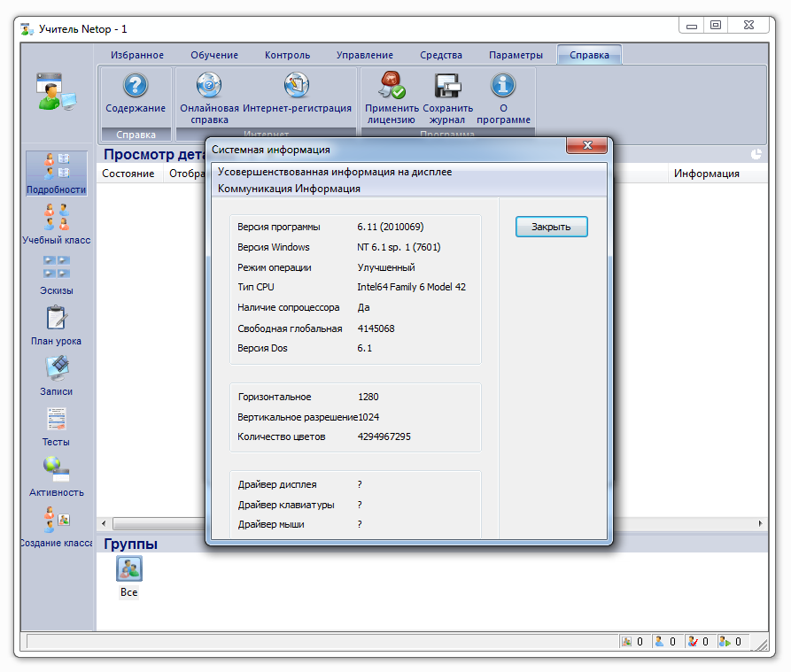This screenshot has width=791, height=672.
Task: Open О программе info icon
Action: (x=503, y=85)
